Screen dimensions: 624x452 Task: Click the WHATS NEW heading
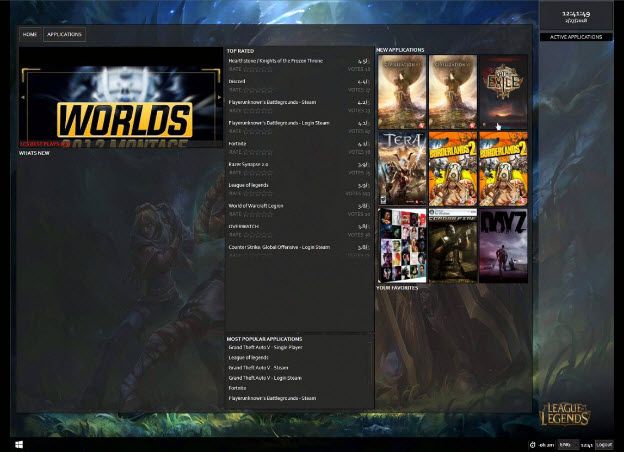click(x=34, y=153)
